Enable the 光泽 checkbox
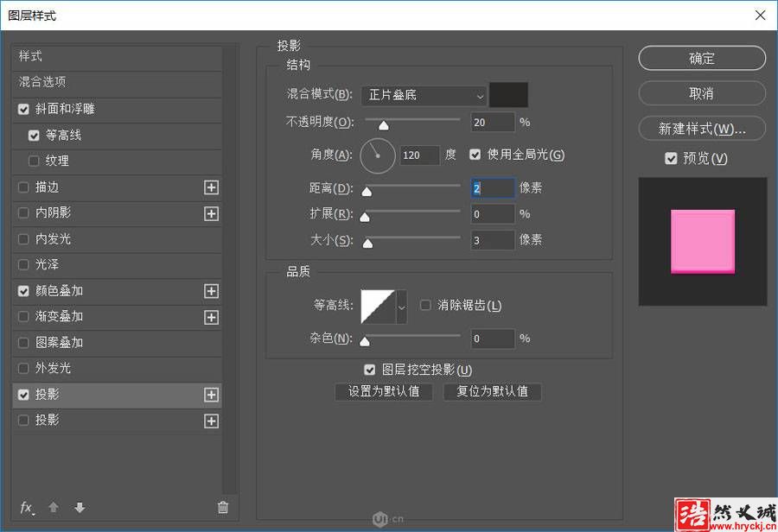This screenshot has width=778, height=532. tap(23, 265)
